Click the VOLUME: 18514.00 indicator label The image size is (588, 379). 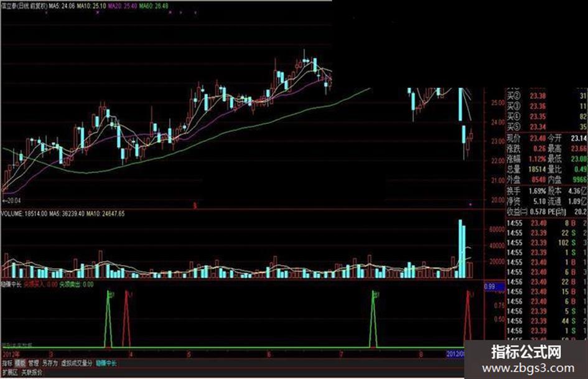point(24,213)
